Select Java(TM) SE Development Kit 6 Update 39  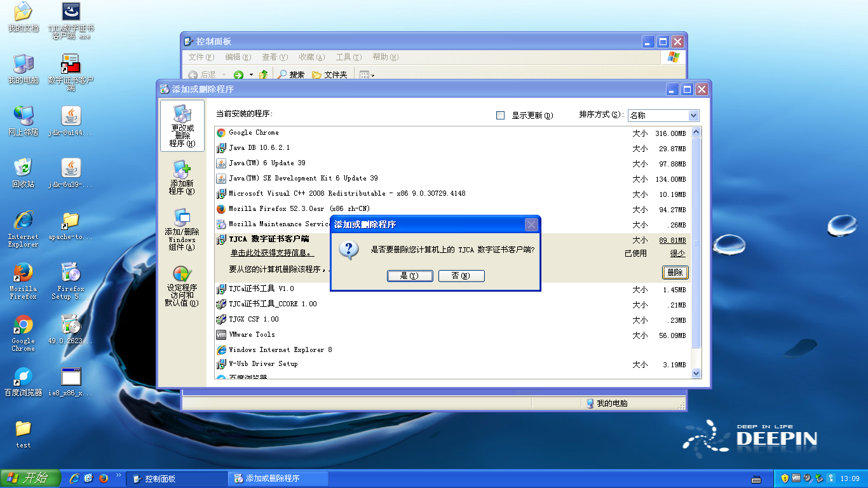(x=453, y=179)
